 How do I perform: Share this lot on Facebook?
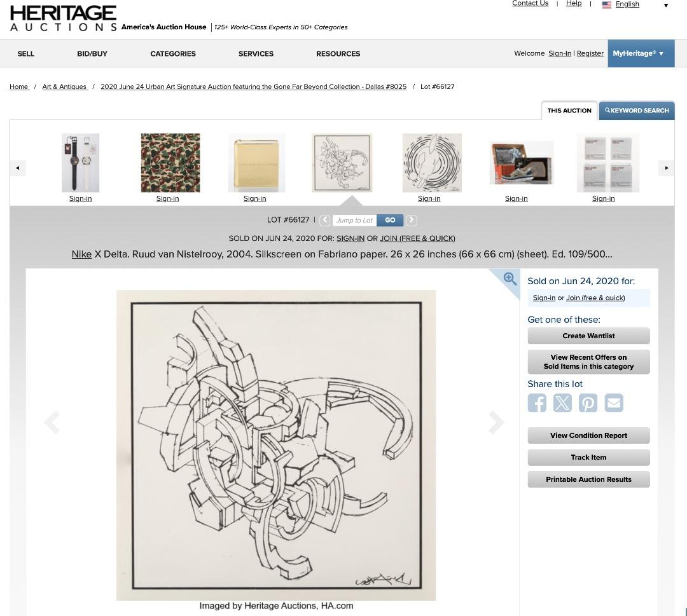(x=537, y=403)
